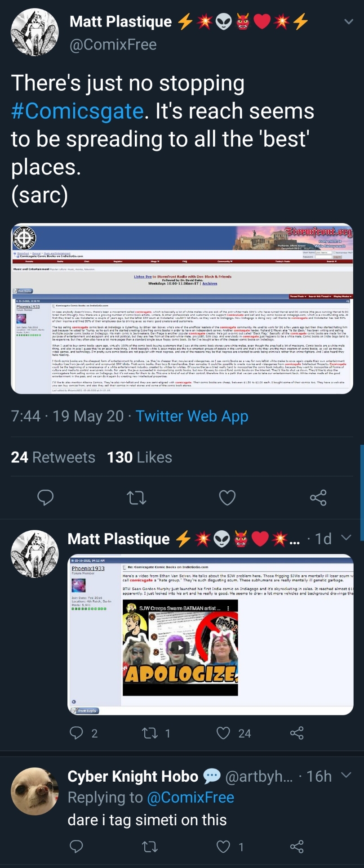View the 130 Likes list
Image resolution: width=364 pixels, height=868 pixels.
139,457
